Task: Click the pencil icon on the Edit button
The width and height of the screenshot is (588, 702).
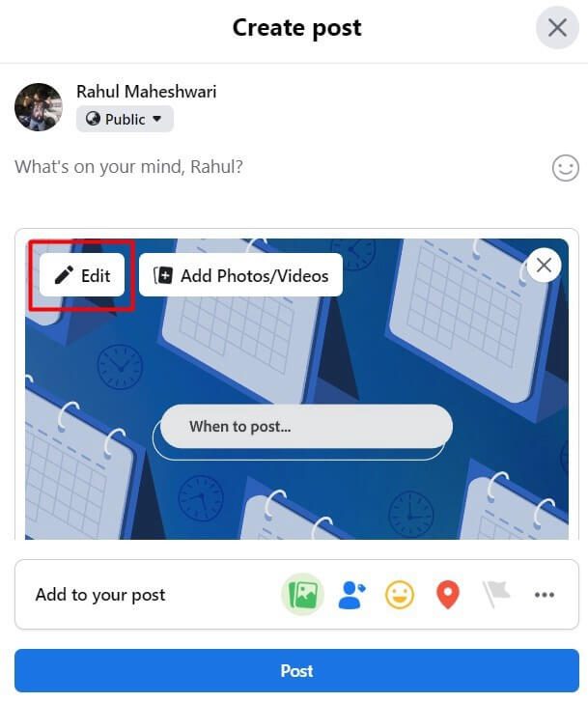Action: coord(64,275)
